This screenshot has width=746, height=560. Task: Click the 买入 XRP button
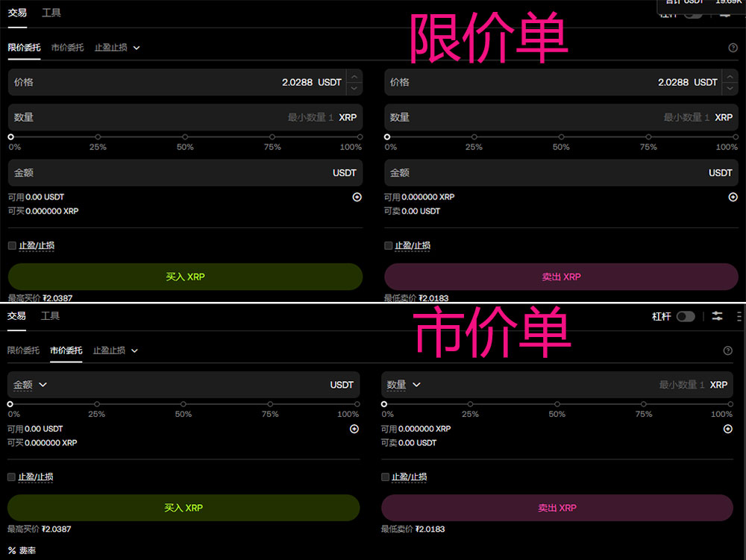184,277
